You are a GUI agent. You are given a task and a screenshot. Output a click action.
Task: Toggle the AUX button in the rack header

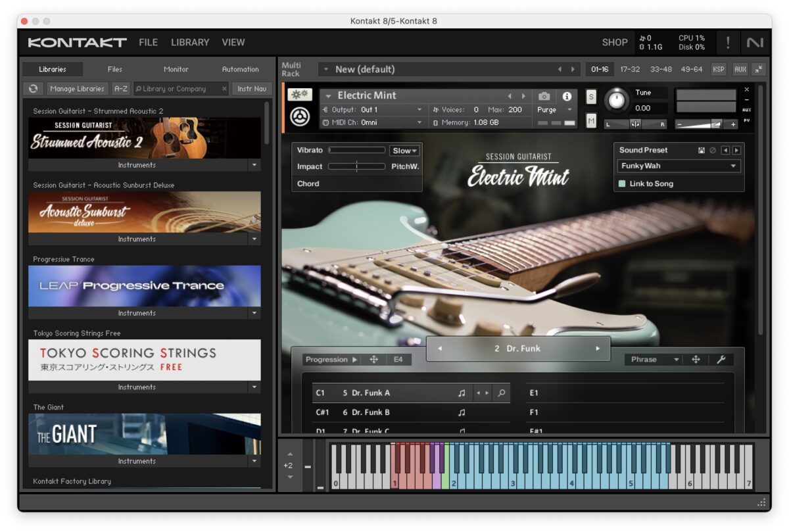coord(740,69)
